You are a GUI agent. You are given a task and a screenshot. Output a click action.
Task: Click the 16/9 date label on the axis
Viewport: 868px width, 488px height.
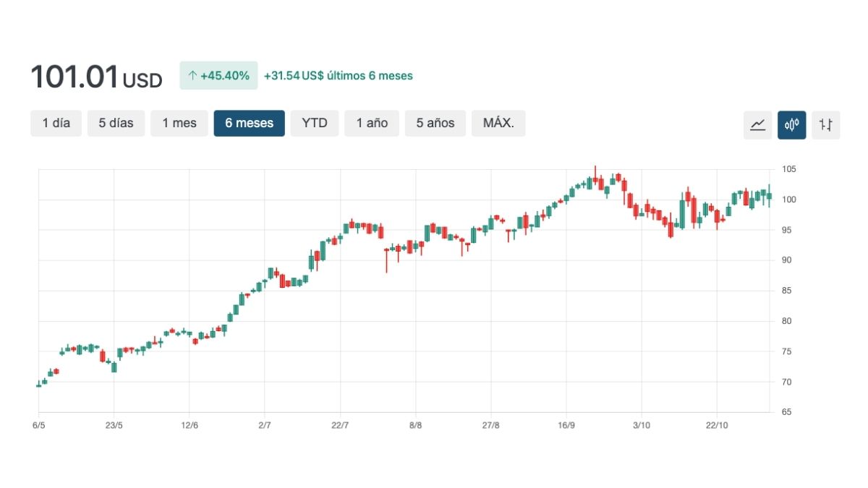point(568,425)
